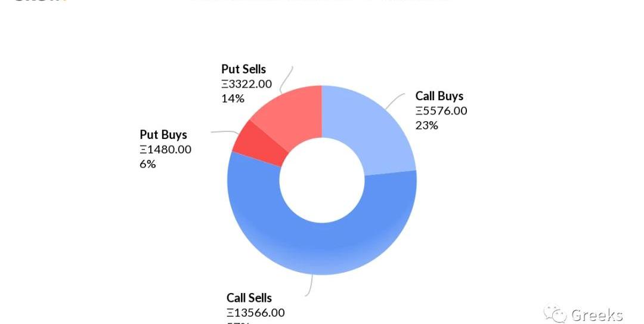Click the 23% Call Buys percentage
This screenshot has width=644, height=324.
pos(426,125)
